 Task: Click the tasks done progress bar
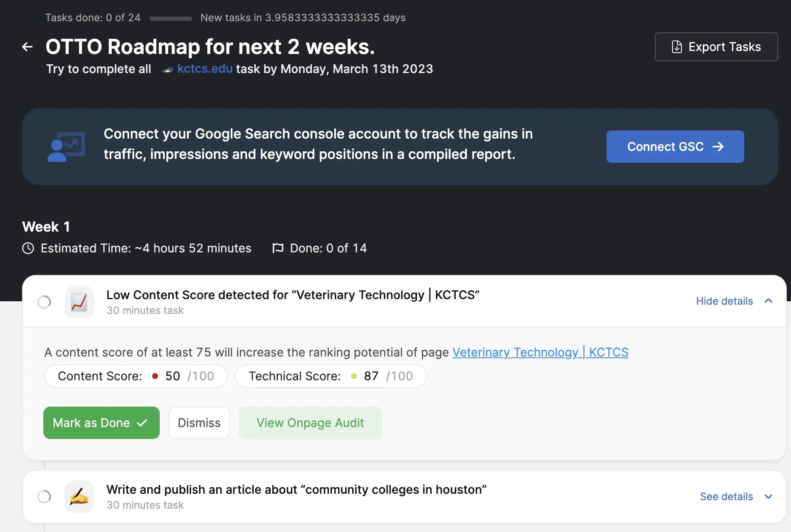click(171, 18)
